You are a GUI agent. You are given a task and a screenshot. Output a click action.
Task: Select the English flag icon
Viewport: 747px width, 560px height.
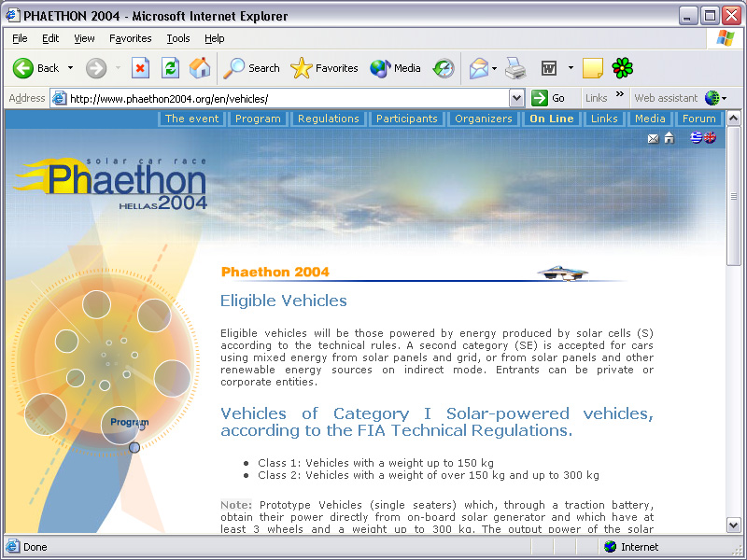tap(710, 137)
